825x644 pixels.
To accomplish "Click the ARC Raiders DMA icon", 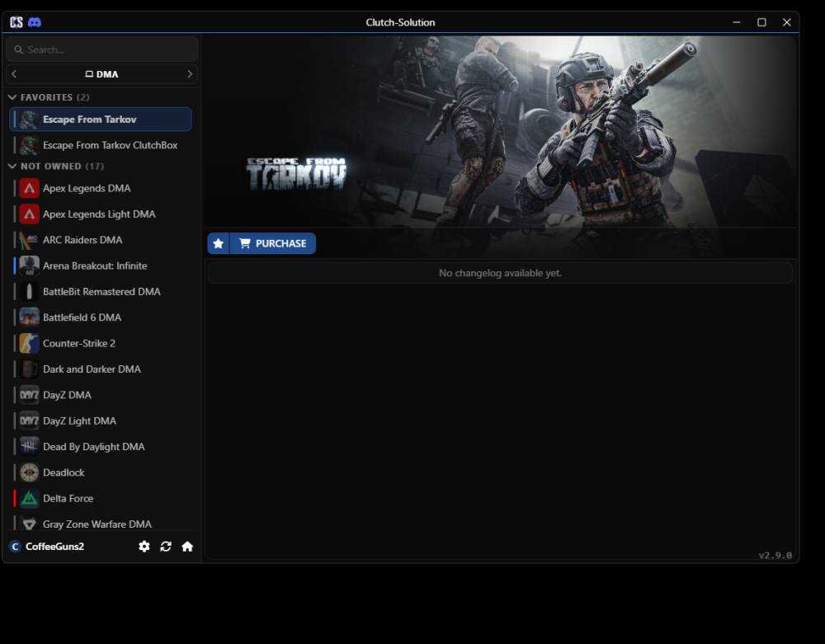I will (30, 240).
